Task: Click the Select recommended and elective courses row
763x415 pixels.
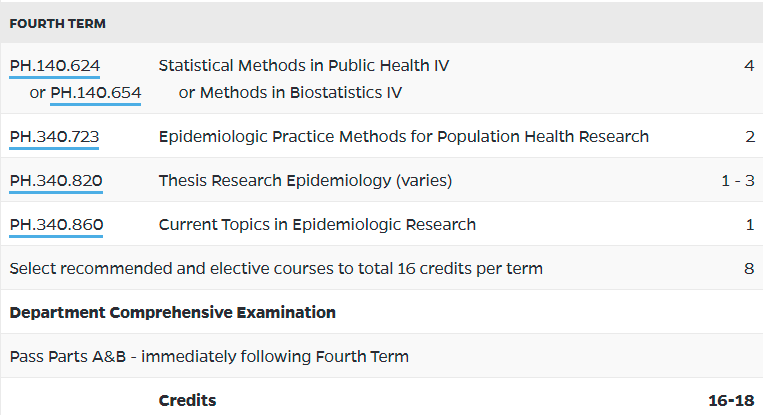Action: [x=382, y=268]
